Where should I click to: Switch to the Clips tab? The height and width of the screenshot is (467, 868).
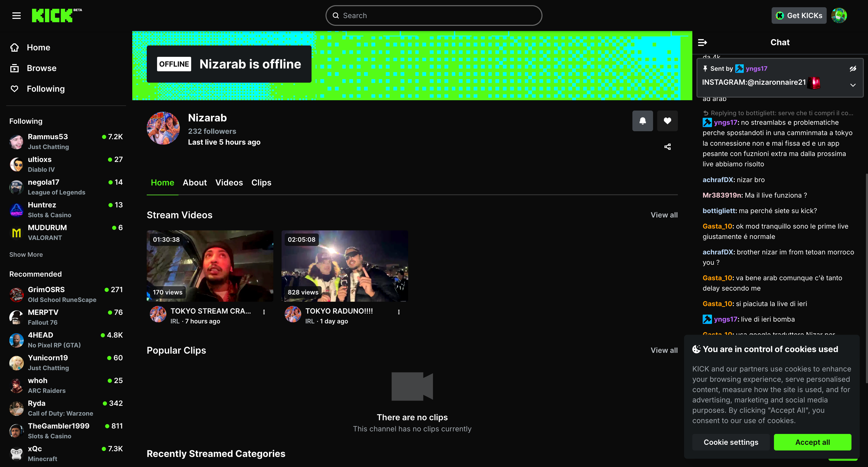coord(261,183)
